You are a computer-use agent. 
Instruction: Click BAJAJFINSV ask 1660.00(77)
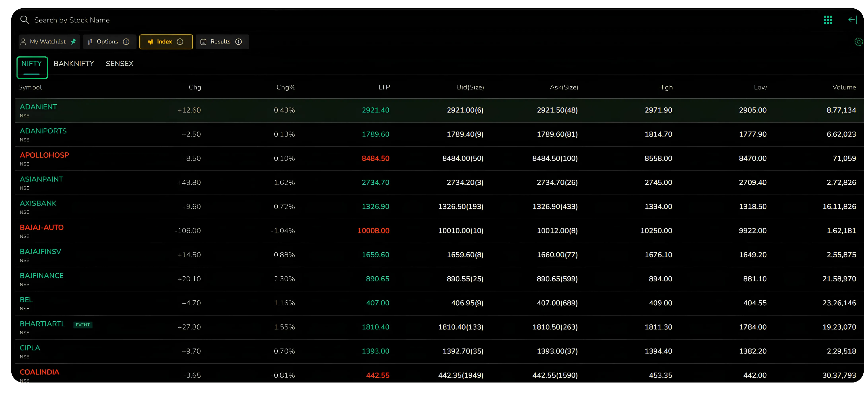point(557,255)
